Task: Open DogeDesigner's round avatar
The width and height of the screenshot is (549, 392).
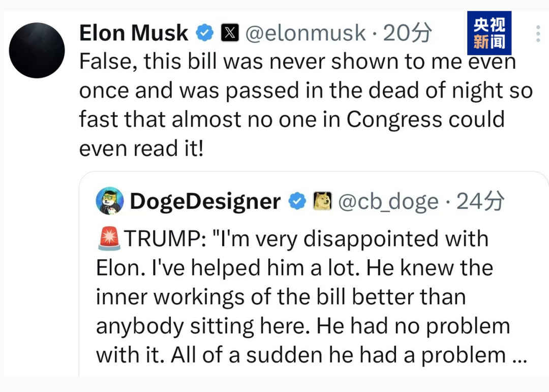Action: pos(110,201)
